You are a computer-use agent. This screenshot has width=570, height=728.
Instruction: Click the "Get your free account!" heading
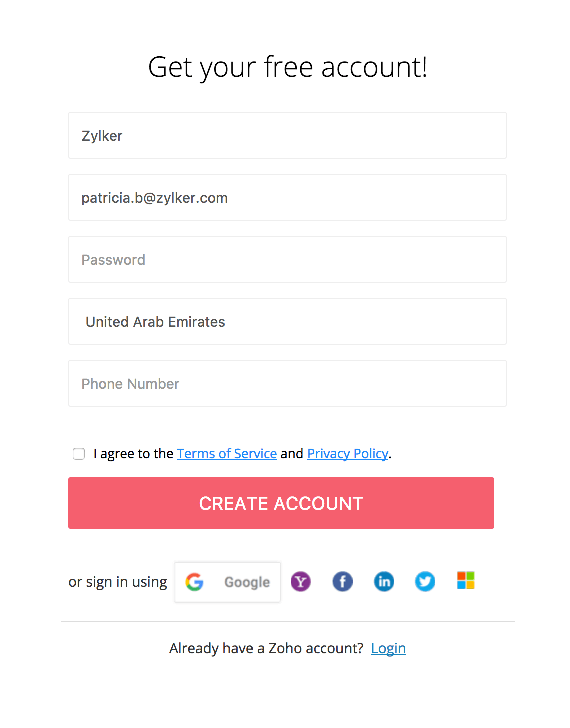288,67
